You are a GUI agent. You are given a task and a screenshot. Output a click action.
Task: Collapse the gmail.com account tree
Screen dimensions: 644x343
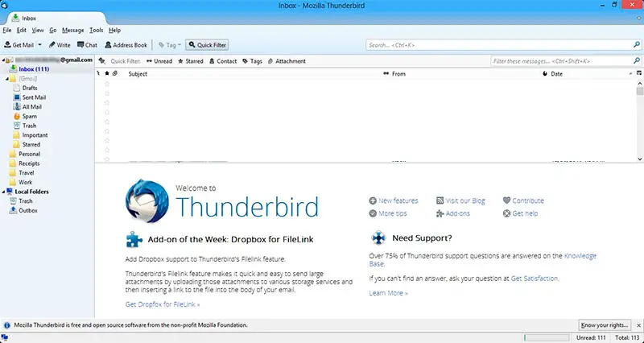tap(3, 60)
